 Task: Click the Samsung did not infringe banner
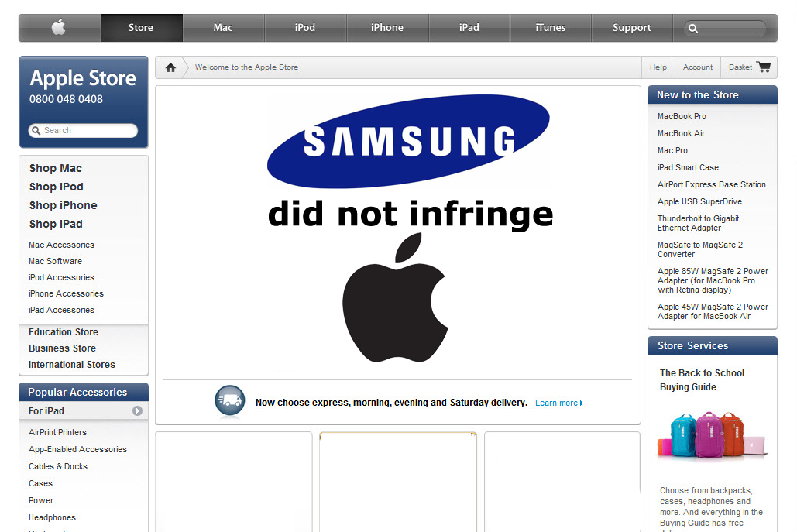[408, 228]
